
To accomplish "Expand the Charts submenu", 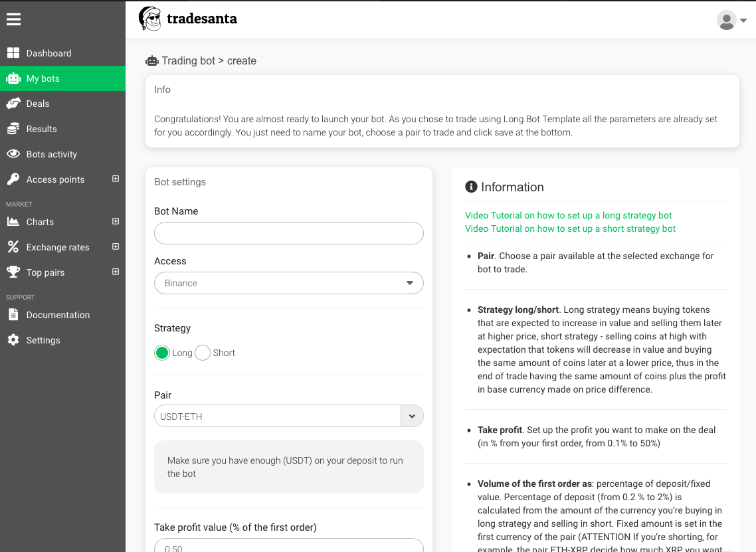I will [116, 222].
